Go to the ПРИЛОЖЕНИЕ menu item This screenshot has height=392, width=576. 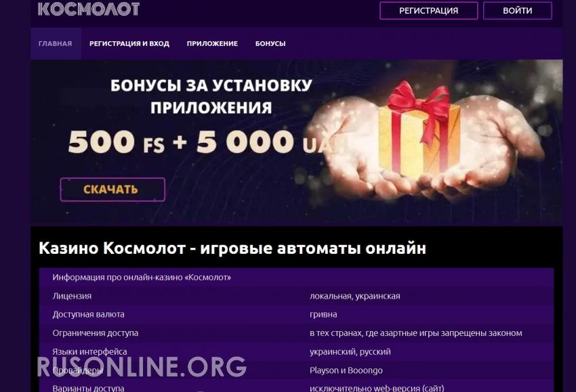pyautogui.click(x=212, y=44)
